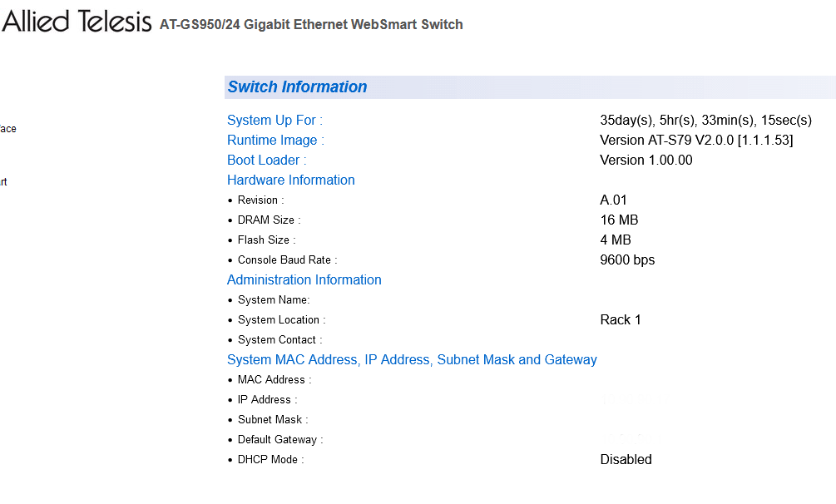Click the Administration Information section heading
This screenshot has height=504, width=836.
[304, 280]
